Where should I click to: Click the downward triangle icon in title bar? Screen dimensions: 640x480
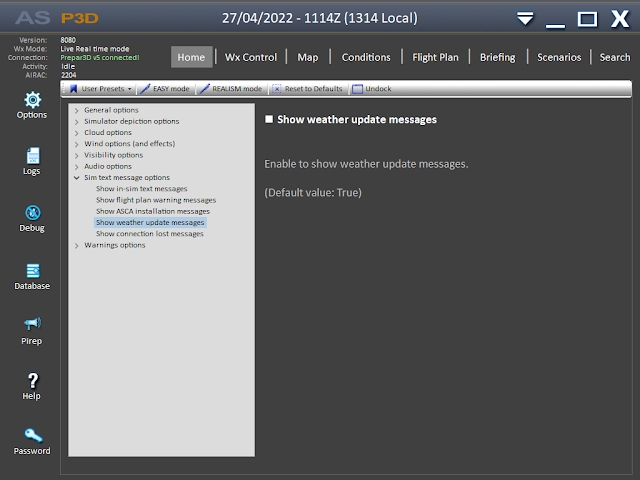pos(525,19)
